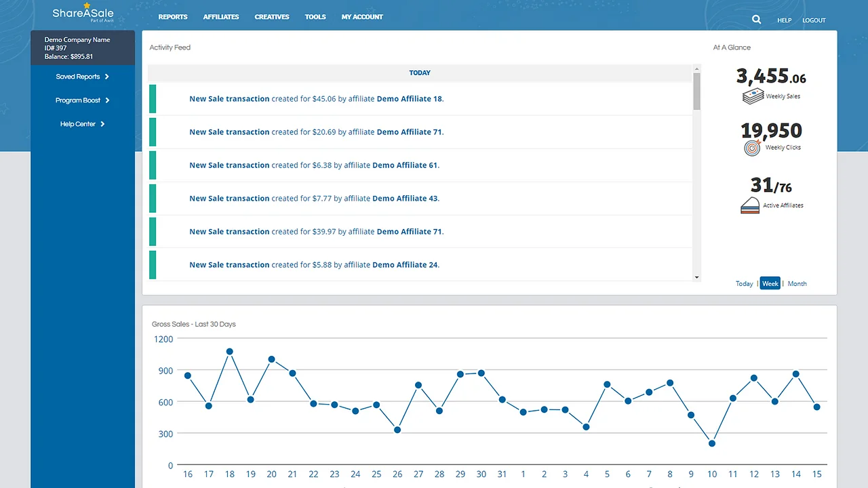Select the Week view toggle
Viewport: 868px width, 488px height.
[x=770, y=283]
